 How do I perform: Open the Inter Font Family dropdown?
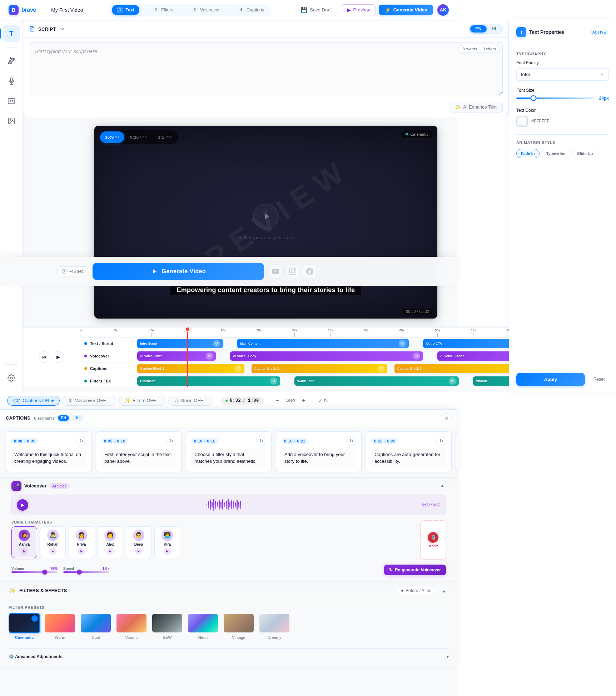[x=562, y=74]
